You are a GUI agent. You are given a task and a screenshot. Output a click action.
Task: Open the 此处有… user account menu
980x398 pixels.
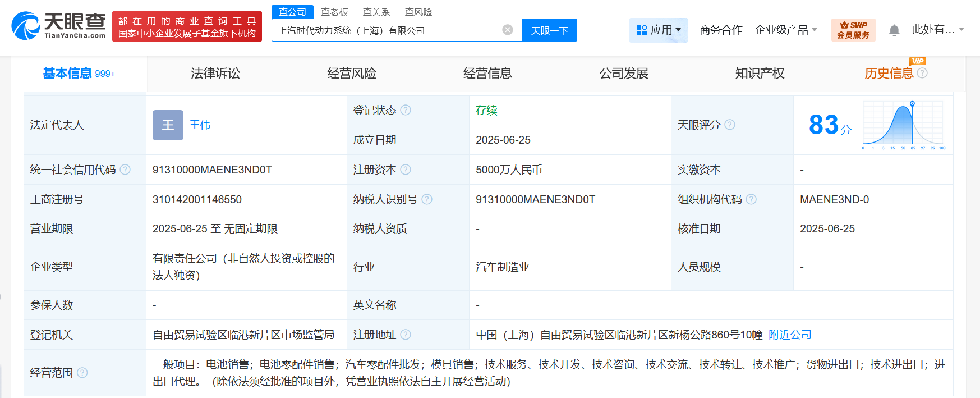tap(938, 30)
